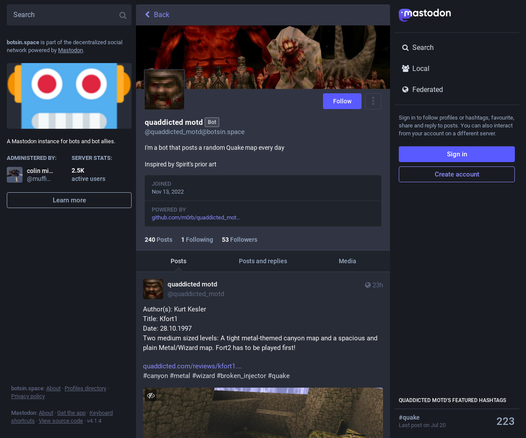The height and width of the screenshot is (438, 526).
Task: Click the back chevron arrow icon
Action: (147, 14)
